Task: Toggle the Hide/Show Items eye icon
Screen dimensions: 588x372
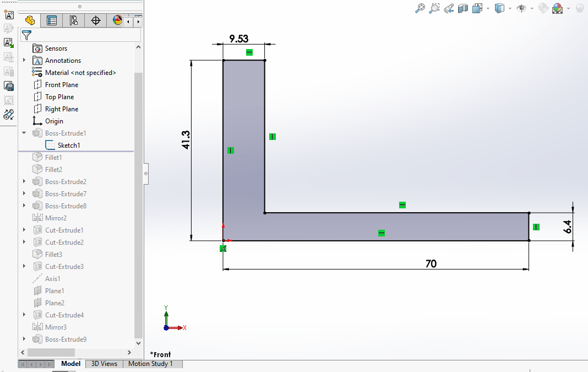Action: click(521, 8)
